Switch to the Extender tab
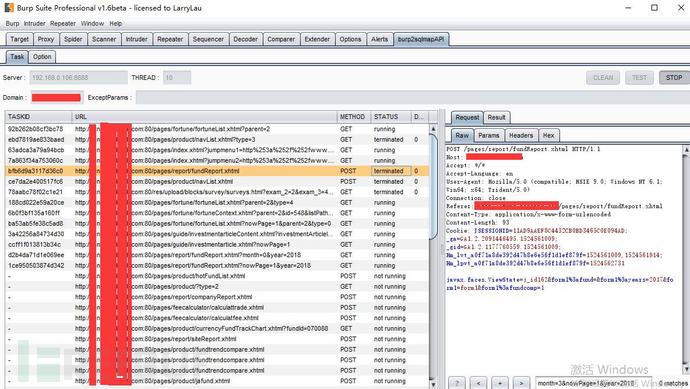 pos(317,39)
